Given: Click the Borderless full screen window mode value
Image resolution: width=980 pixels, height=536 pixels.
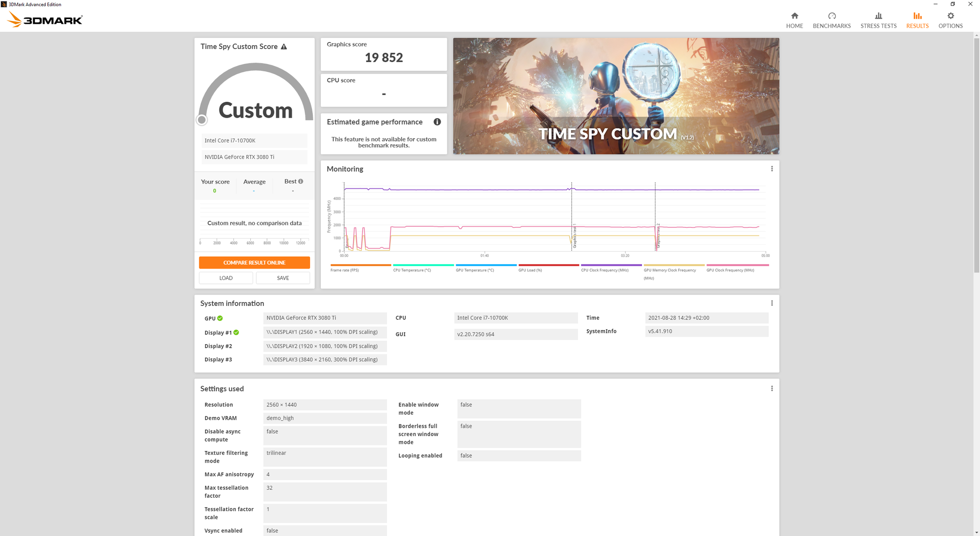Looking at the screenshot, I should coord(519,434).
